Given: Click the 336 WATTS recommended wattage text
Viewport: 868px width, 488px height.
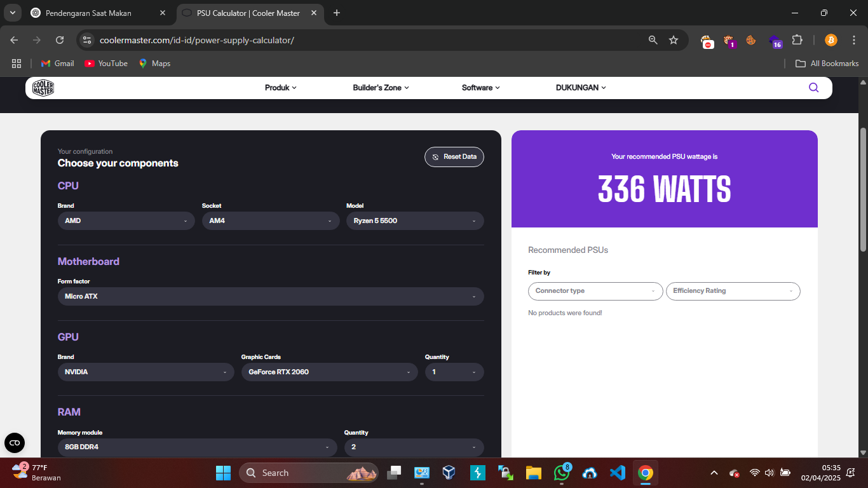Looking at the screenshot, I should [x=665, y=189].
